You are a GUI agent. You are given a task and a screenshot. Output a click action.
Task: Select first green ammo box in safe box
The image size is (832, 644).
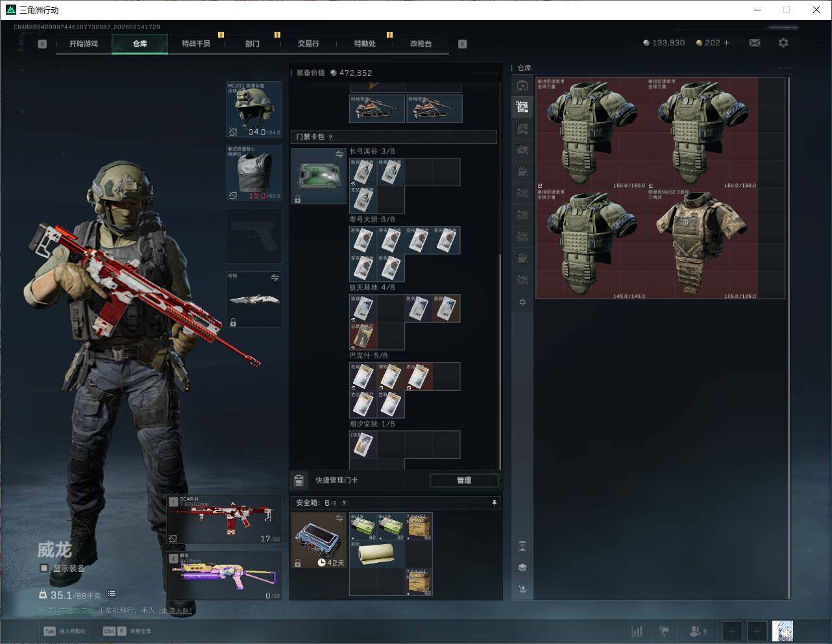(363, 526)
